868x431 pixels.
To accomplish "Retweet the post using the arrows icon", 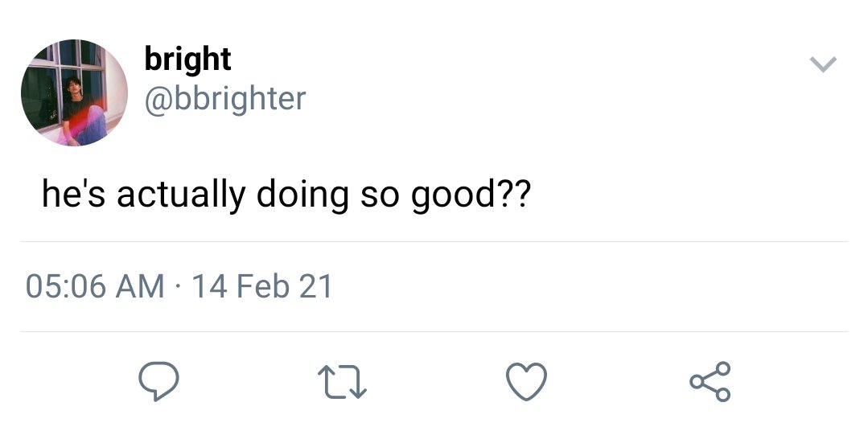I will [342, 382].
